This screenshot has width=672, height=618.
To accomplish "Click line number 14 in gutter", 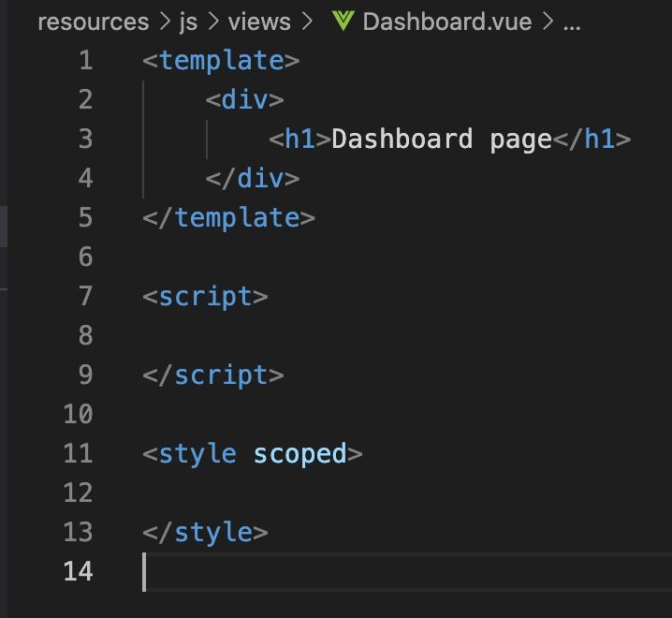I will (x=78, y=572).
